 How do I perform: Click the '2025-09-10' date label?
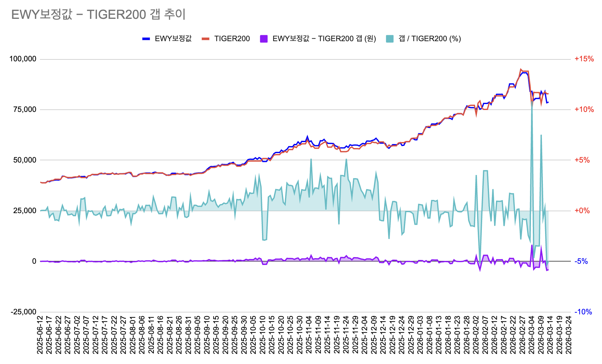point(207,335)
